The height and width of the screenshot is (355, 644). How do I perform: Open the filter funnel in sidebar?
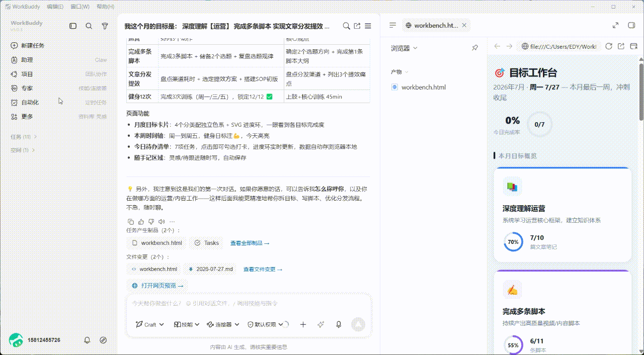(105, 26)
